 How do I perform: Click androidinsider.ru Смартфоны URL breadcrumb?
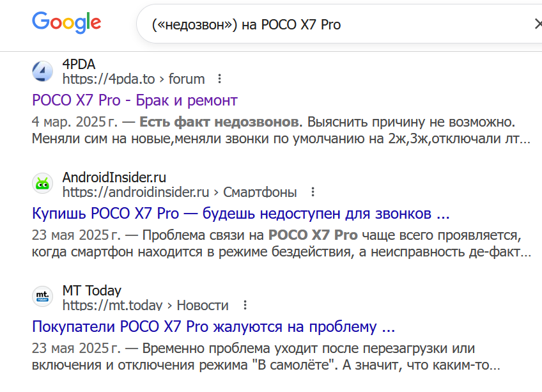180,192
